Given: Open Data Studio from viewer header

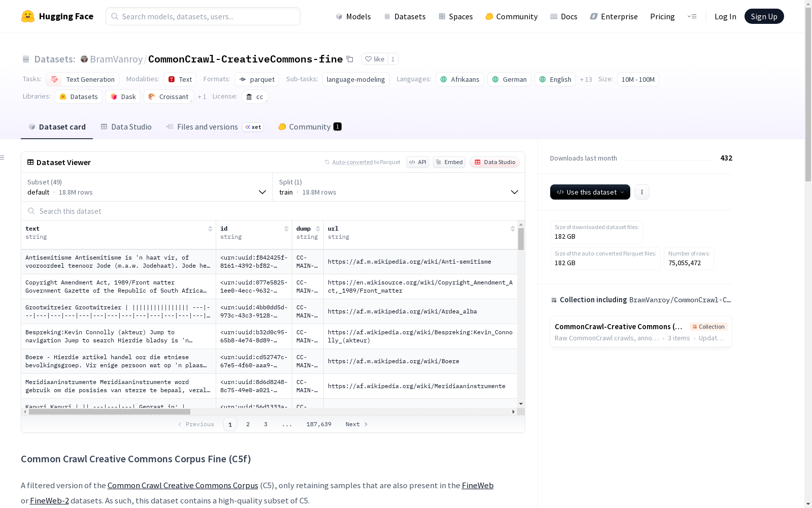Looking at the screenshot, I should [495, 162].
